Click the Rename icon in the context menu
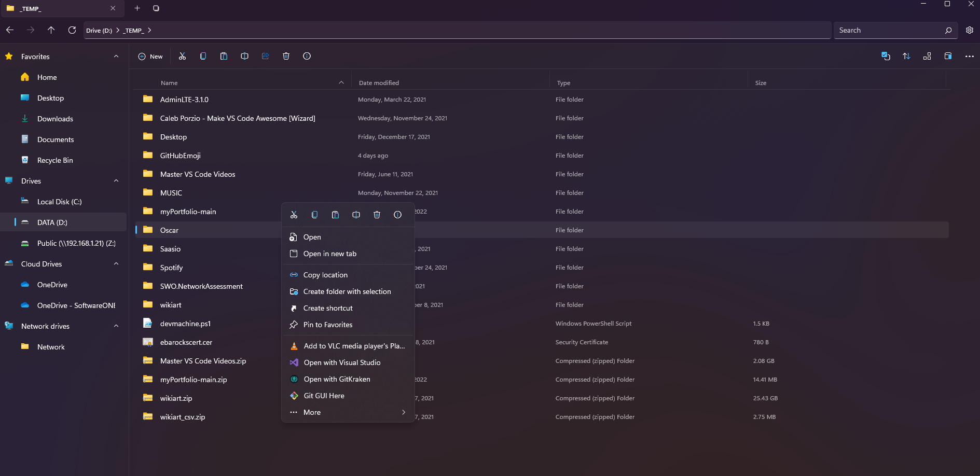The height and width of the screenshot is (476, 980). tap(356, 215)
